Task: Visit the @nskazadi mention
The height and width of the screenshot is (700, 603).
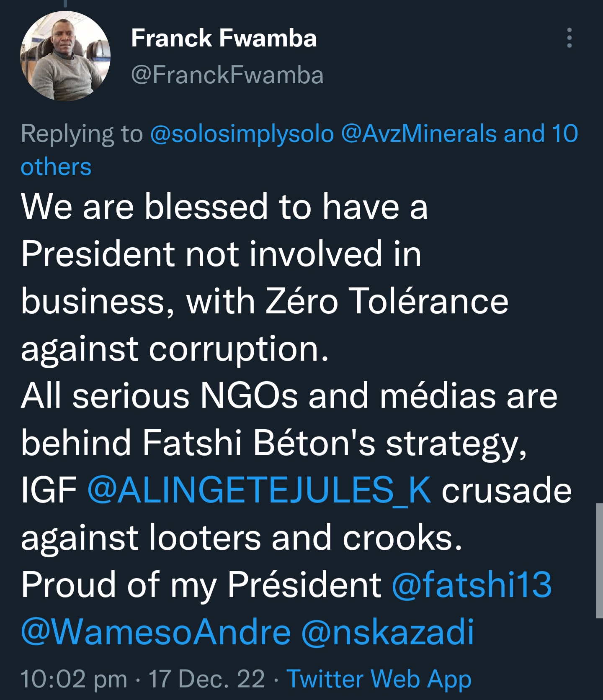Action: (387, 632)
